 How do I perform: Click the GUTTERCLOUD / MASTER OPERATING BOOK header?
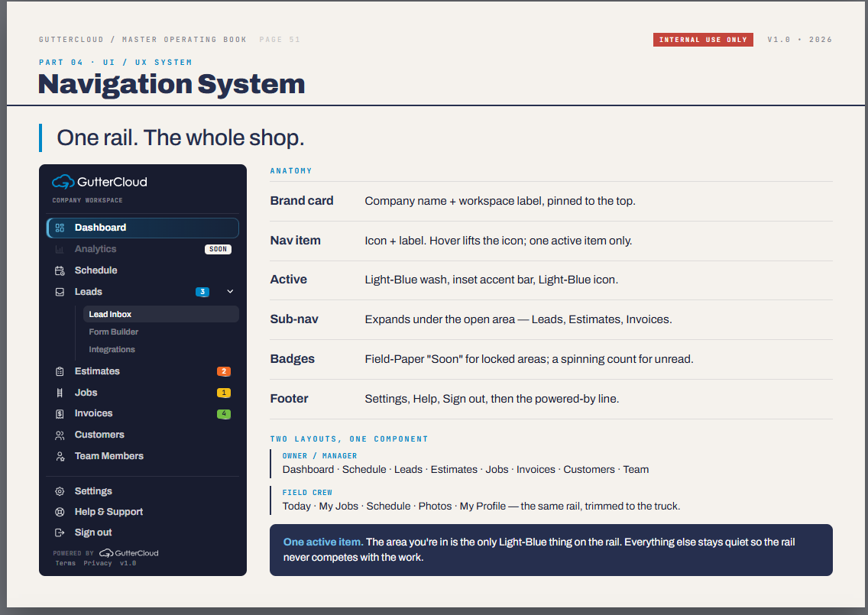[x=143, y=40]
